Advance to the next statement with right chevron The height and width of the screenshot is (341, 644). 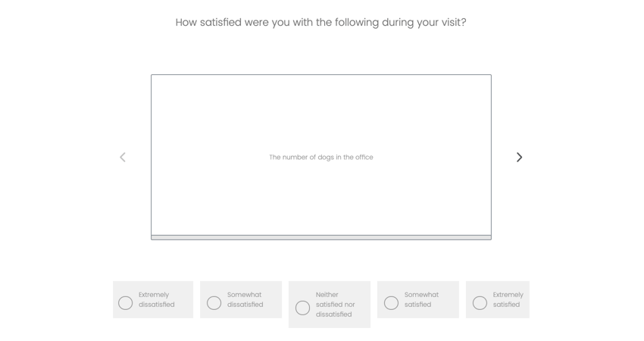click(519, 157)
